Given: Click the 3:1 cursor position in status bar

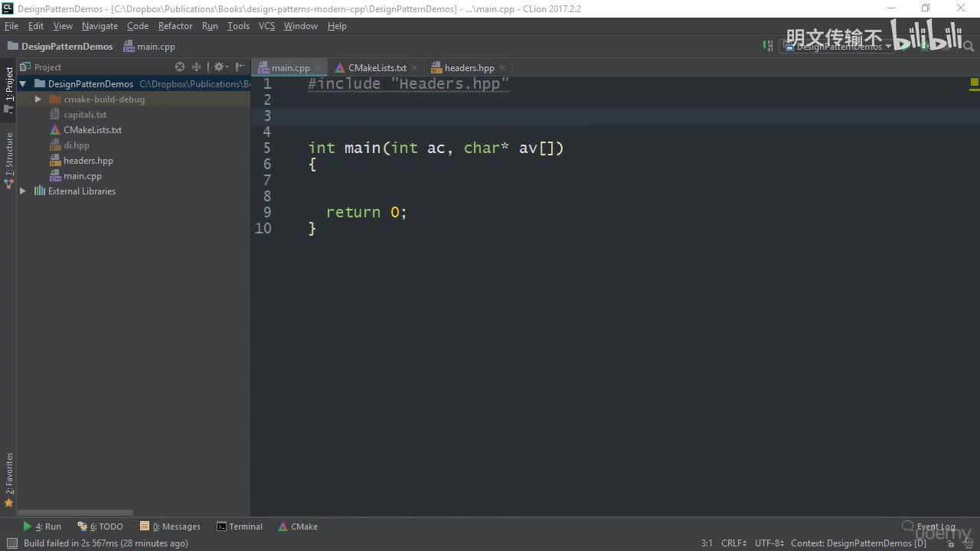Looking at the screenshot, I should pyautogui.click(x=707, y=543).
